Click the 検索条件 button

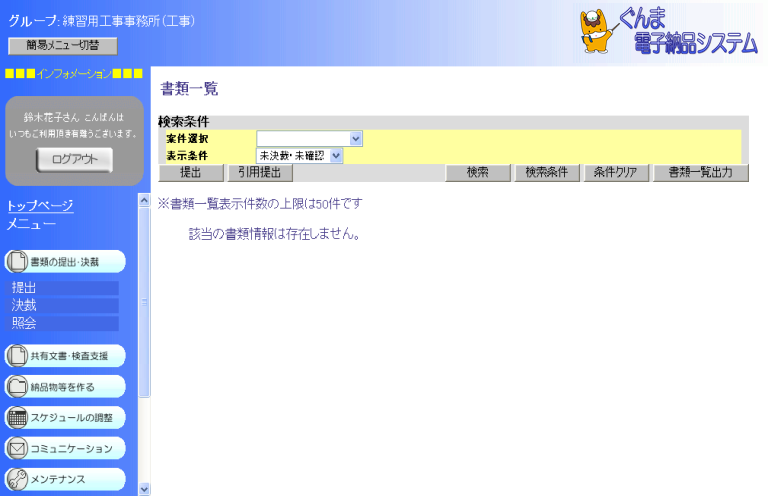[x=547, y=172]
